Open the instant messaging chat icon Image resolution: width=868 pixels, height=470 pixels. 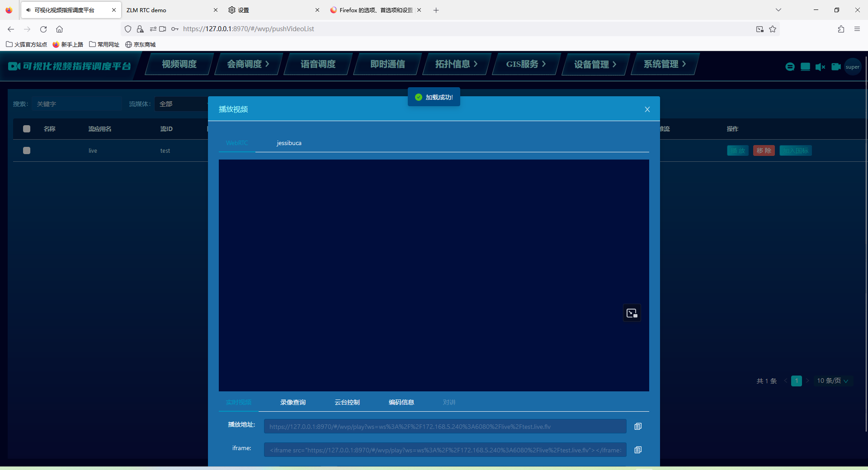[x=790, y=66]
